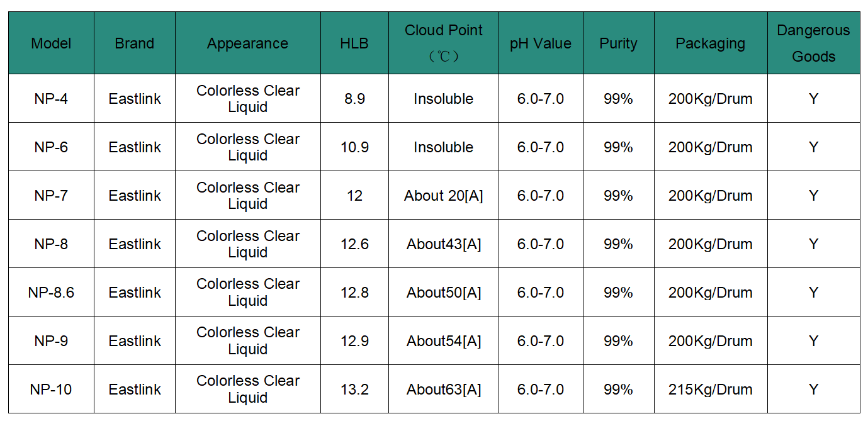Click the HLB value 13.2
Screen dimensions: 868x426
click(x=354, y=390)
